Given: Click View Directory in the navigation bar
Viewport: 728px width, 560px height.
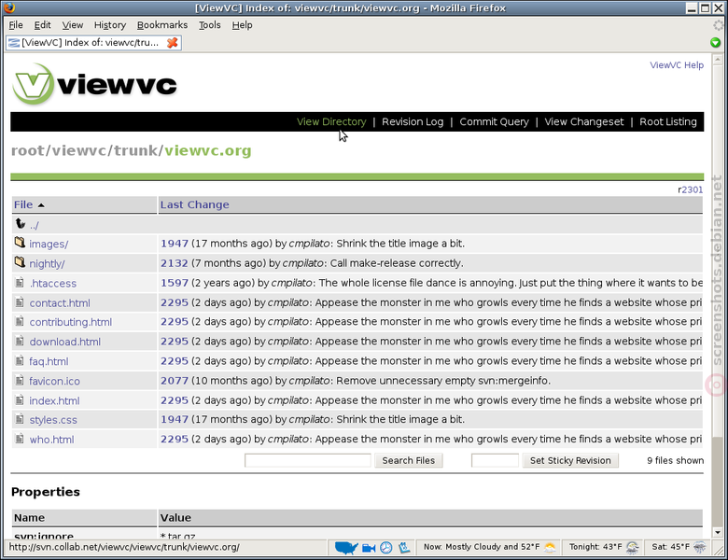Looking at the screenshot, I should click(x=331, y=121).
